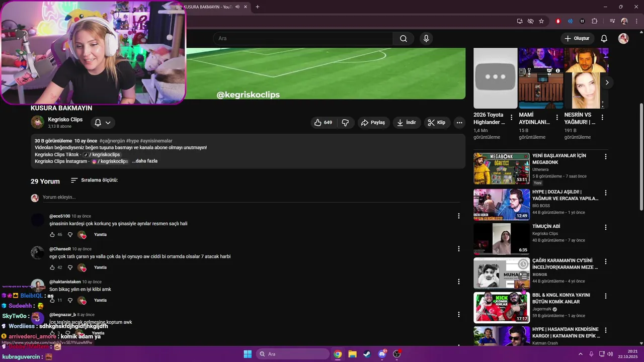Screen dimensions: 644x362
Task: Open options menu for @haktanistaken comment
Action: tap(458, 282)
